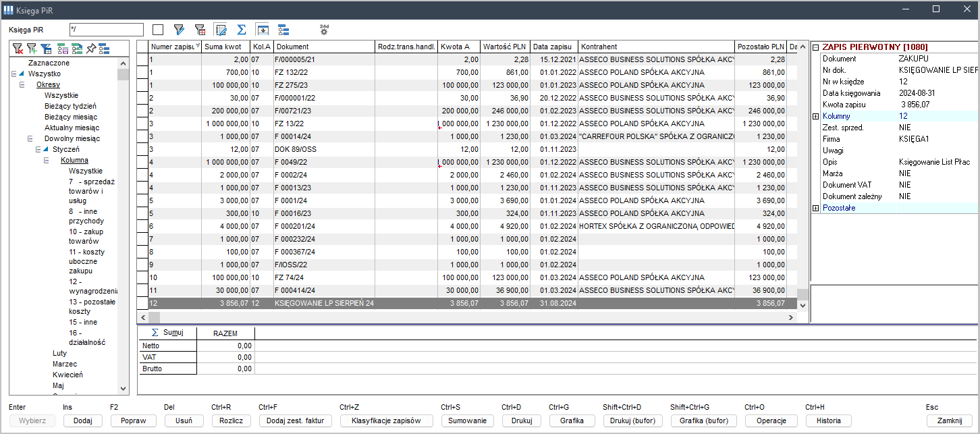Open the Historia button
This screenshot has height=434, width=980.
[828, 421]
